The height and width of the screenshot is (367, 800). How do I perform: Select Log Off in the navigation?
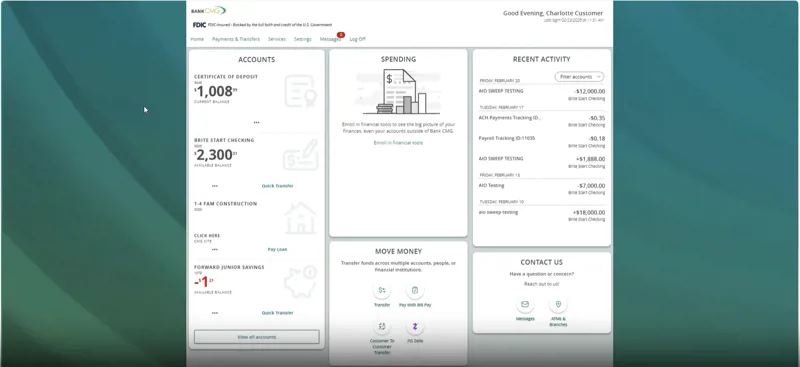point(358,39)
